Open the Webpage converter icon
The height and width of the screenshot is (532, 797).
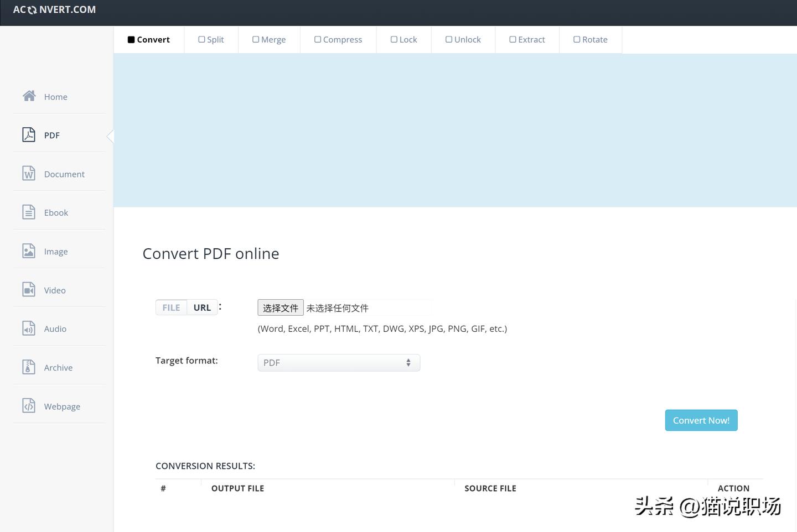(x=29, y=406)
